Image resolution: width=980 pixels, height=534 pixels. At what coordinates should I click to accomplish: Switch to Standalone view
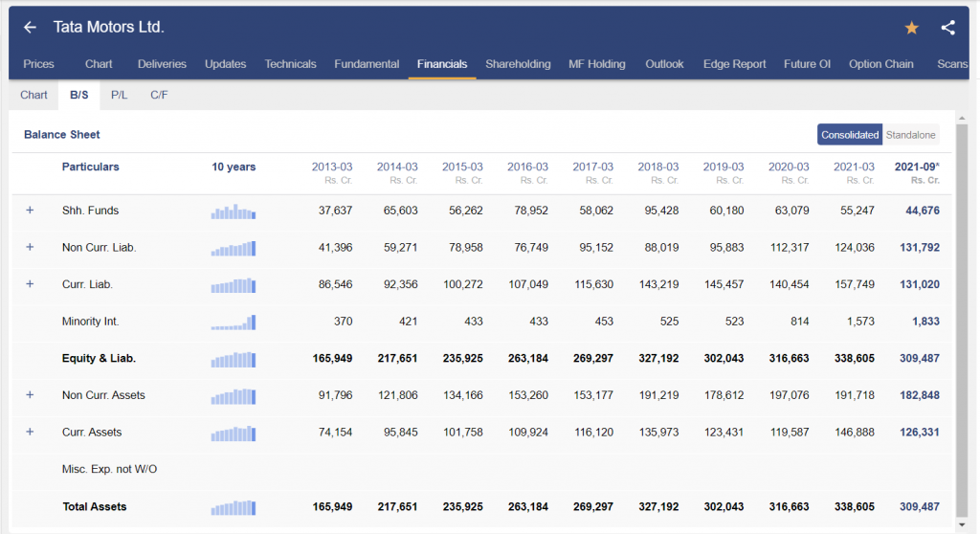click(x=911, y=134)
